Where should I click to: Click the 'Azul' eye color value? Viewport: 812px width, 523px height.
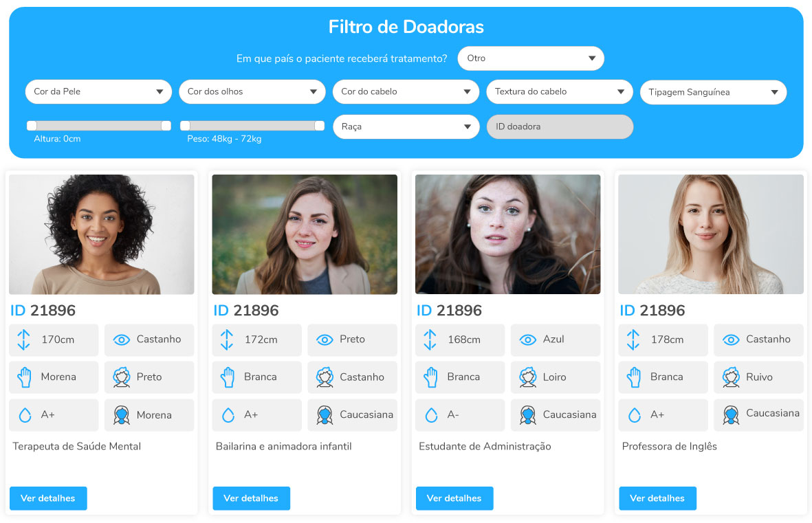[553, 340]
